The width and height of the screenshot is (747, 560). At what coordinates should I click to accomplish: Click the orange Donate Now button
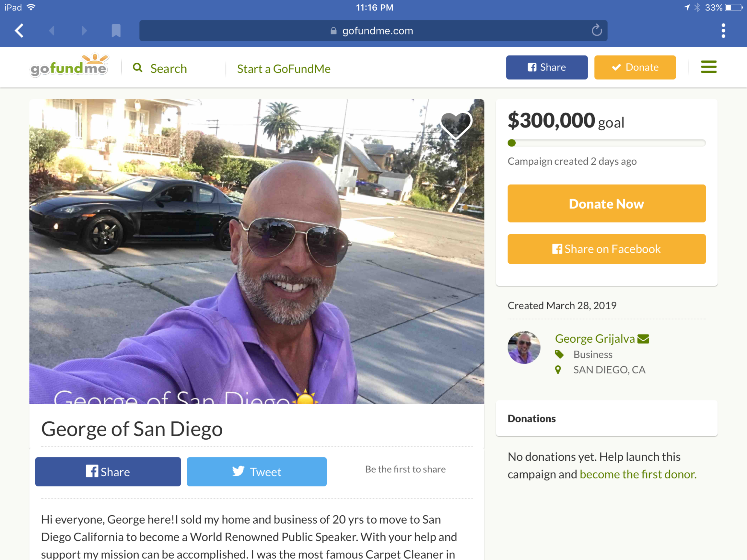tap(606, 204)
